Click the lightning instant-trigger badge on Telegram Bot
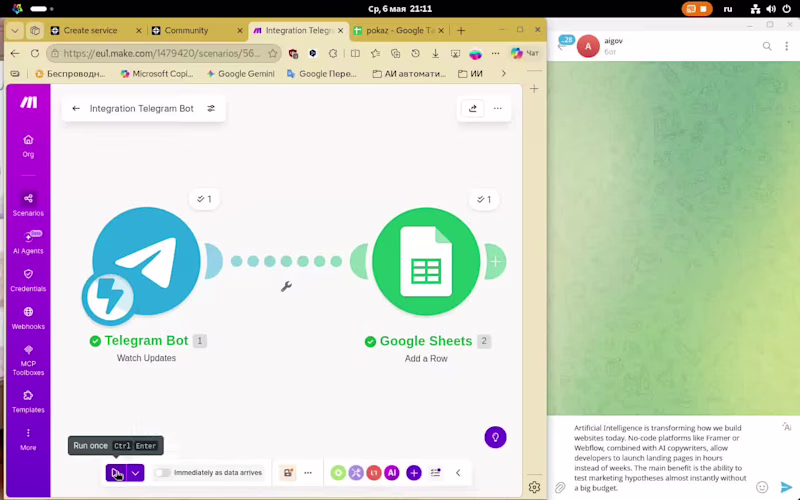Image resolution: width=800 pixels, height=500 pixels. [108, 297]
